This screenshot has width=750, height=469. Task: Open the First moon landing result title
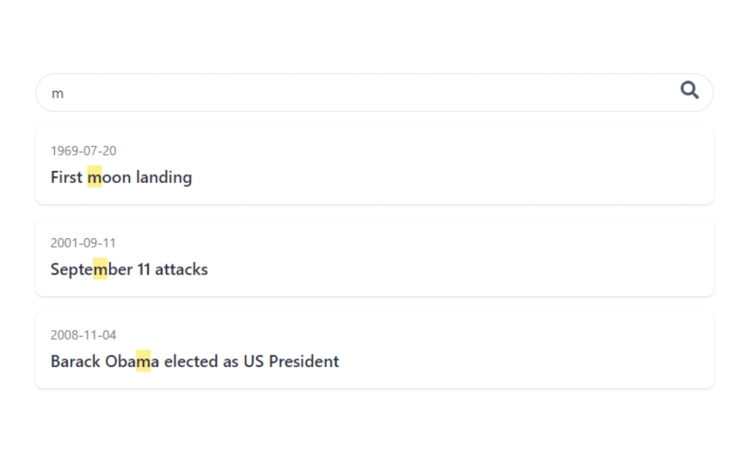121,177
